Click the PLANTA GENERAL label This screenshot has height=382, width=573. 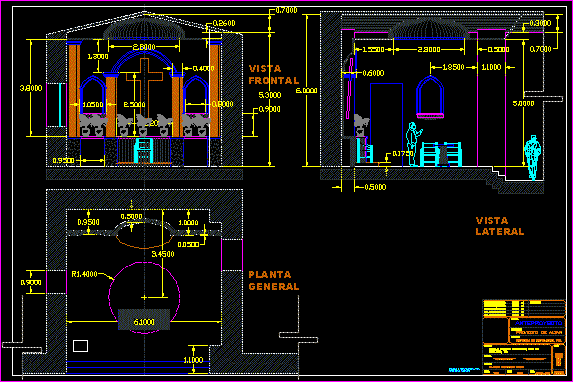[x=274, y=280]
